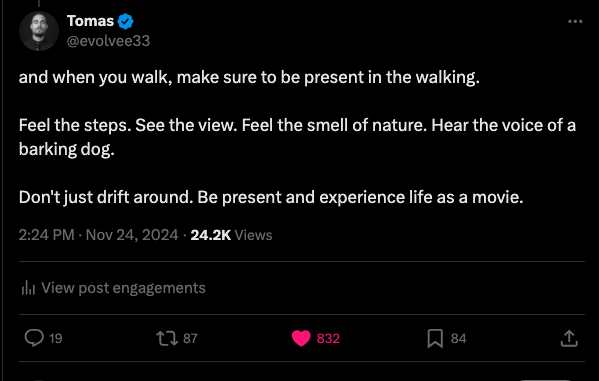
Task: Click the bar chart analytics icon
Action: [x=28, y=288]
